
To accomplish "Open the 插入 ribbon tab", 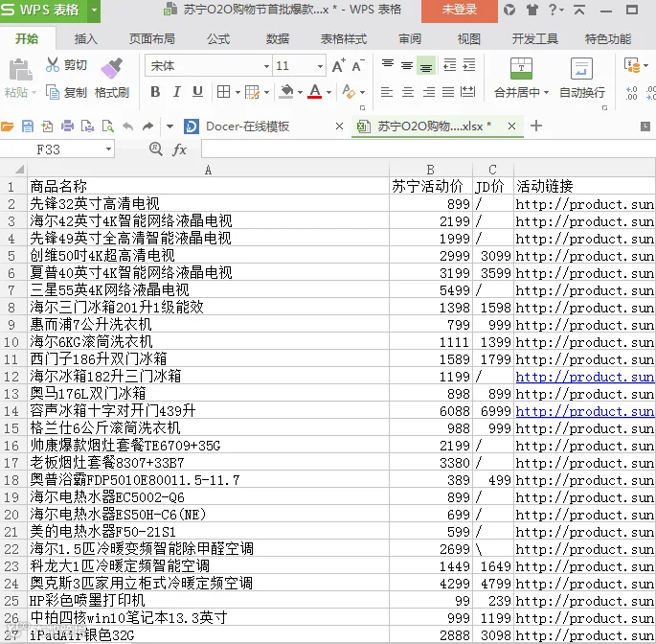I will (x=85, y=39).
